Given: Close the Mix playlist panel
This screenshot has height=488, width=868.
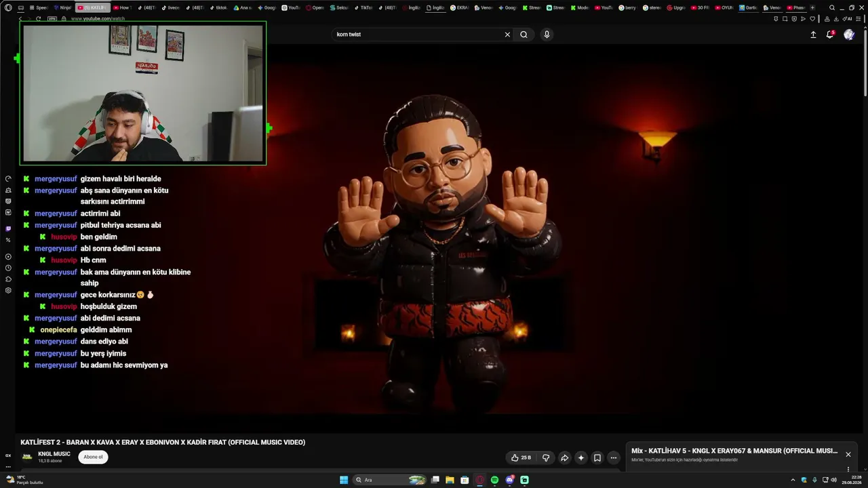Looking at the screenshot, I should coord(848,454).
